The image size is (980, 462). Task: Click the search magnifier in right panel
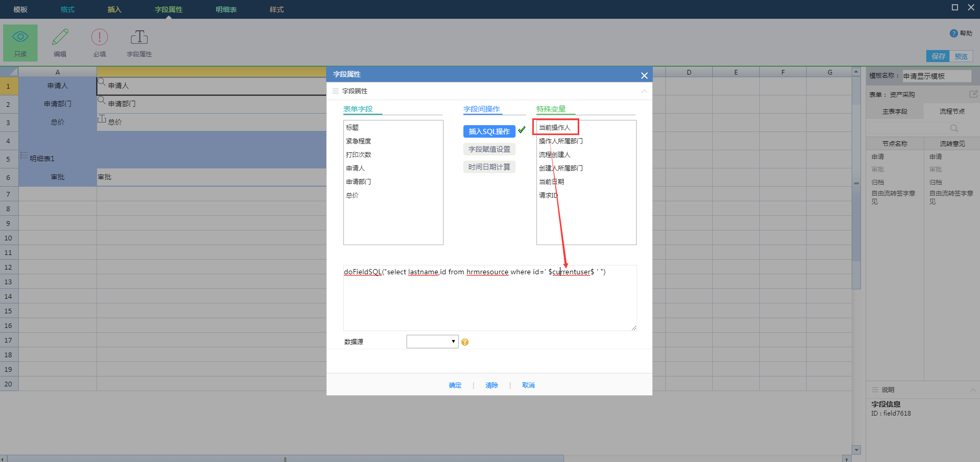click(x=953, y=128)
